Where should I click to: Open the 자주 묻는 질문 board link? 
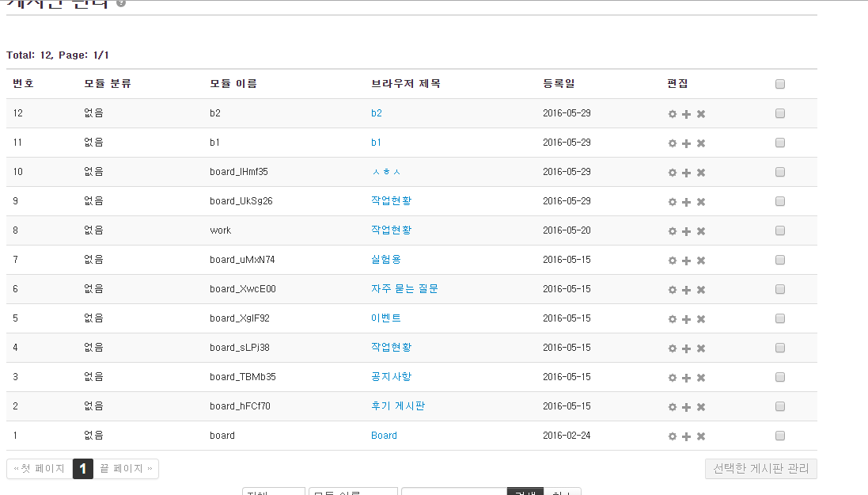click(404, 289)
